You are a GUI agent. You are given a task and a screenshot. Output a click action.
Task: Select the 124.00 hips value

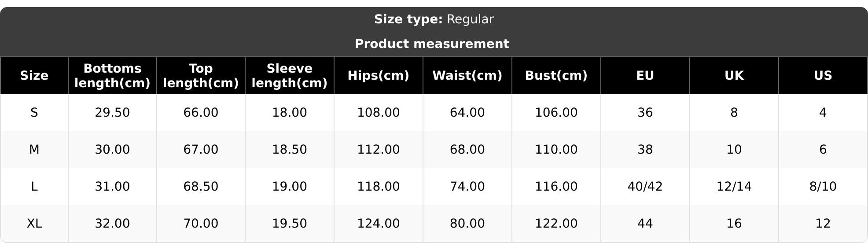pos(379,224)
